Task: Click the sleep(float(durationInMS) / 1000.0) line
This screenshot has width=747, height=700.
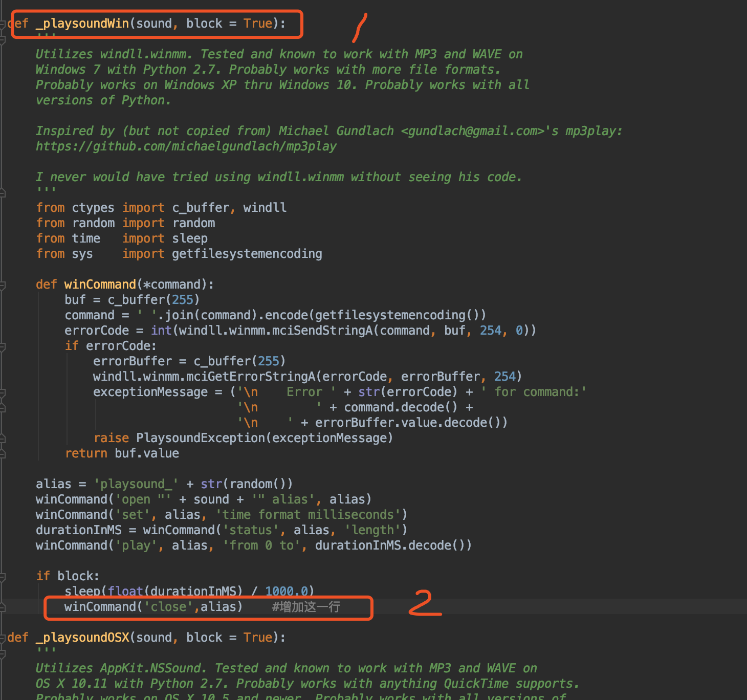Action: (x=189, y=591)
